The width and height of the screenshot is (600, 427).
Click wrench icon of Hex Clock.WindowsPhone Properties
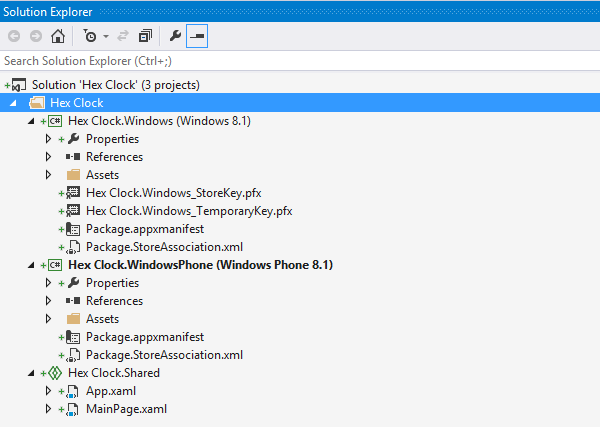[73, 282]
